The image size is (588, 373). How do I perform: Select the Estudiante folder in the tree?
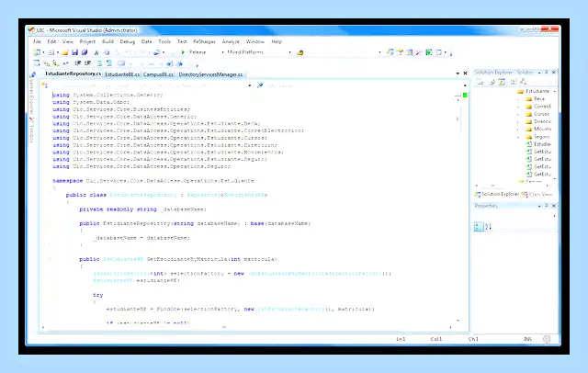(533, 91)
